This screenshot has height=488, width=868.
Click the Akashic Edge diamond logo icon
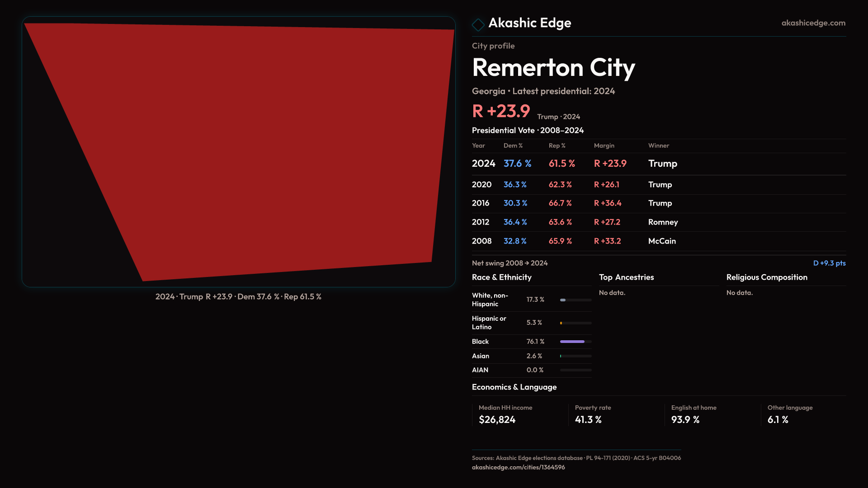[478, 24]
